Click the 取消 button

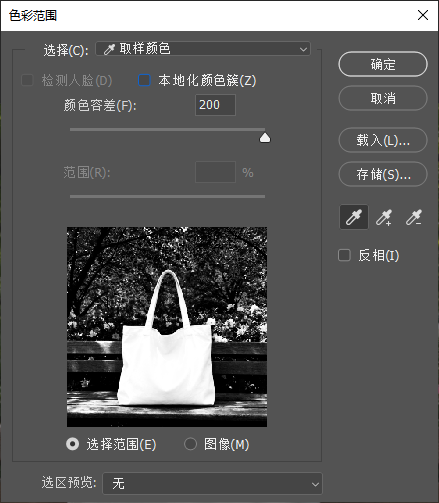pos(383,98)
